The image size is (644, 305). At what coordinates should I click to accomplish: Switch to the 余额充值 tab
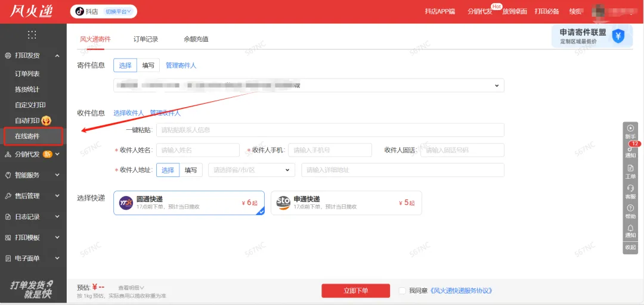click(x=196, y=39)
